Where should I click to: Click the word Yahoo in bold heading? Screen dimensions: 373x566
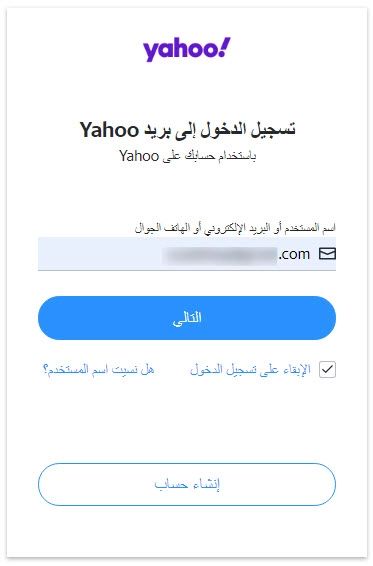pos(109,130)
